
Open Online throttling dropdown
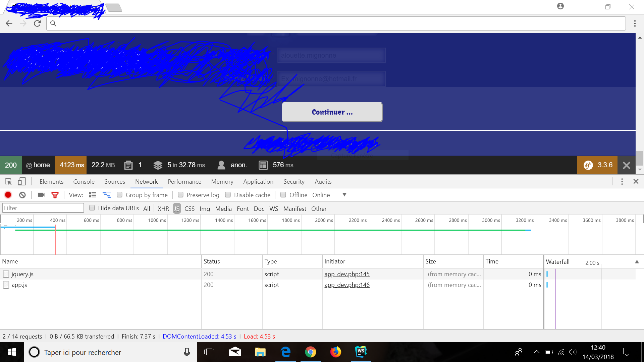click(x=329, y=195)
